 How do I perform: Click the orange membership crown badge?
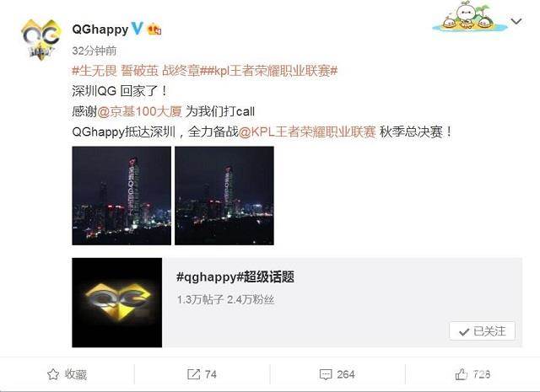click(x=154, y=30)
